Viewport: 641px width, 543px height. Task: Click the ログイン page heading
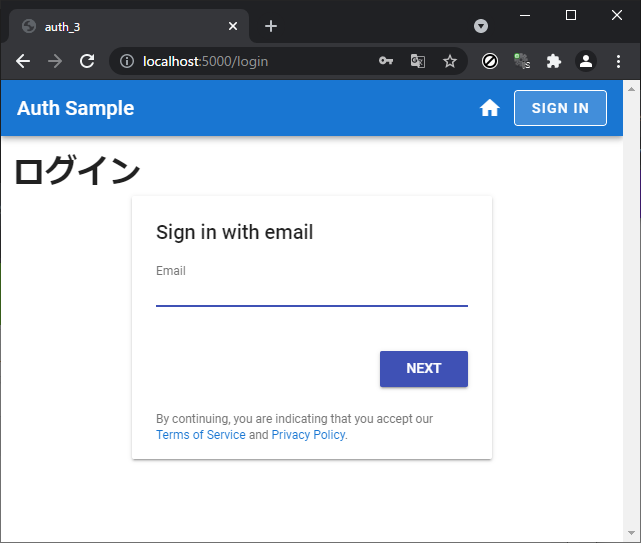point(77,170)
